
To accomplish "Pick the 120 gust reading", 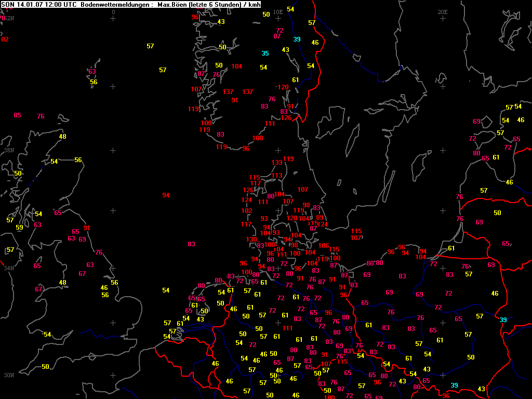I will click(282, 87).
